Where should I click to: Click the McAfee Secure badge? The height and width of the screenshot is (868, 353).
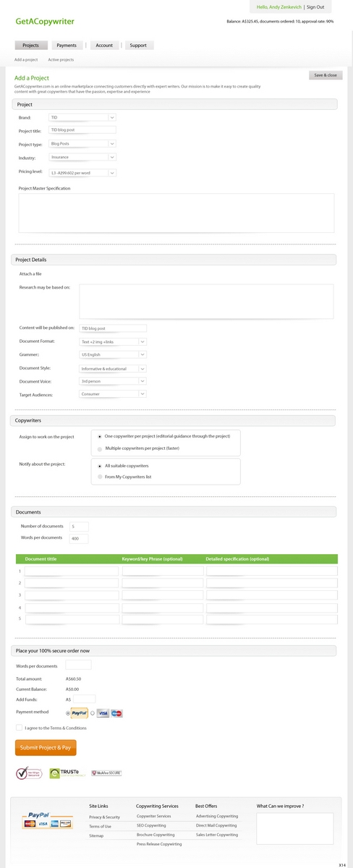pos(106,773)
